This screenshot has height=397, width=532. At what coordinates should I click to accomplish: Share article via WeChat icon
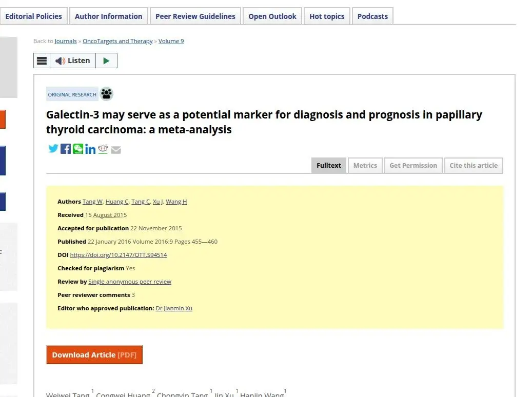point(78,149)
